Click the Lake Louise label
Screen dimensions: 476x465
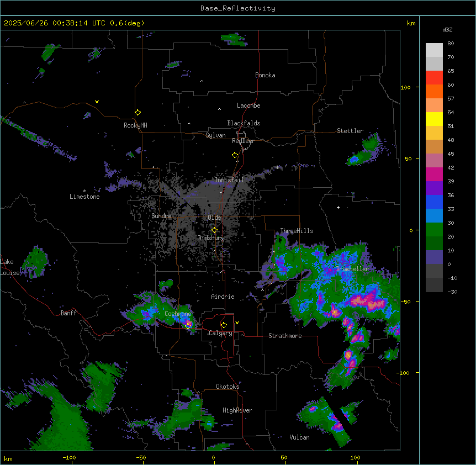[x=10, y=267]
